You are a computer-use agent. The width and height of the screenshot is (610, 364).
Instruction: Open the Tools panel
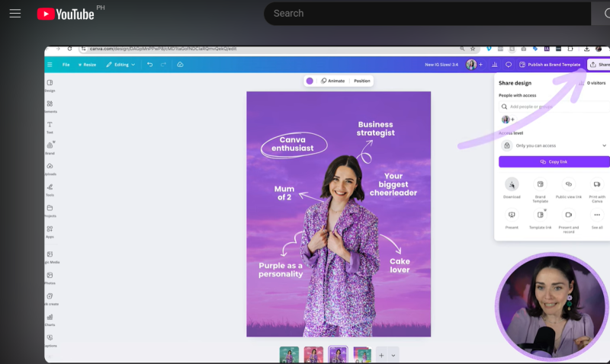(x=50, y=190)
